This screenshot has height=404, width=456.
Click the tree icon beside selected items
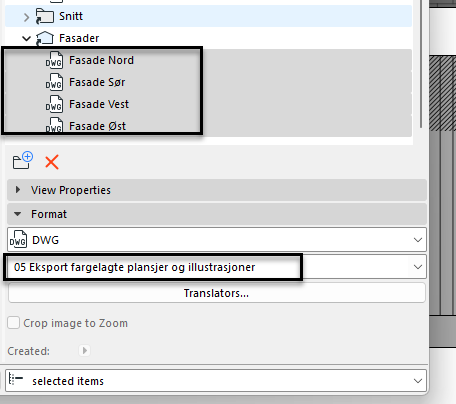tap(16, 380)
